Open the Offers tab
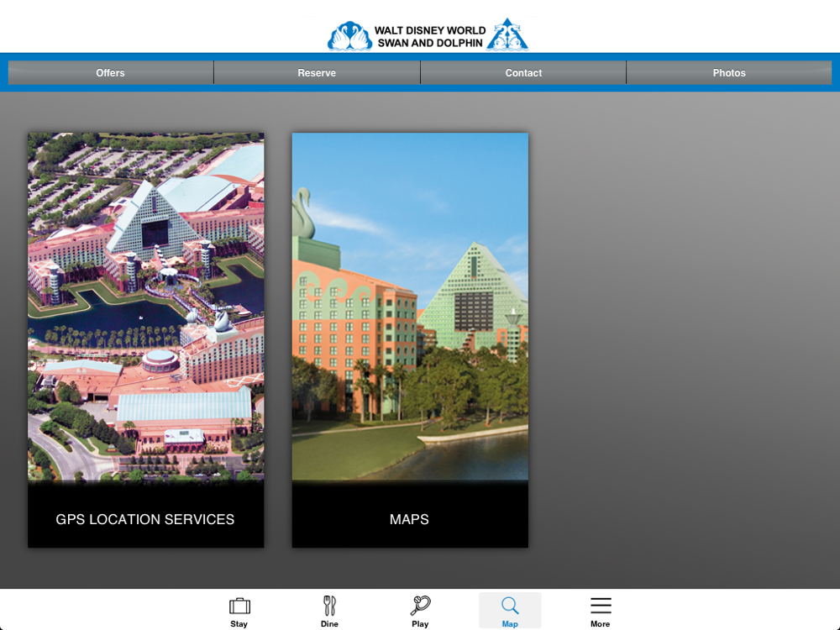Viewport: 840px width, 630px height. tap(110, 73)
